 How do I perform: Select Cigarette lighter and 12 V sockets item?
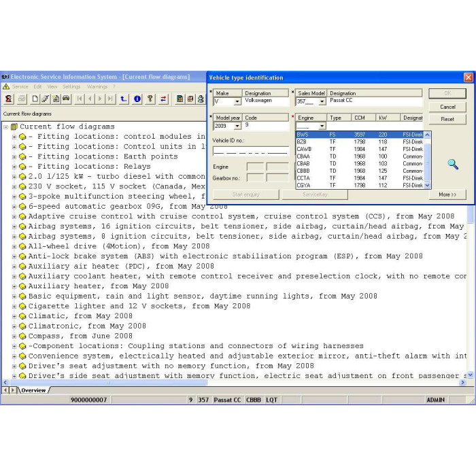(139, 306)
